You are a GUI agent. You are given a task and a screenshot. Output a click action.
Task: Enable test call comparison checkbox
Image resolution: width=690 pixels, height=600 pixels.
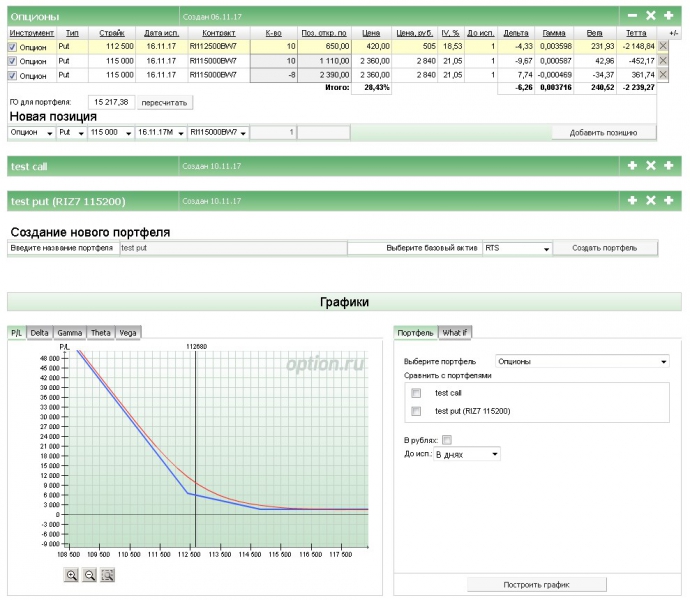(416, 393)
